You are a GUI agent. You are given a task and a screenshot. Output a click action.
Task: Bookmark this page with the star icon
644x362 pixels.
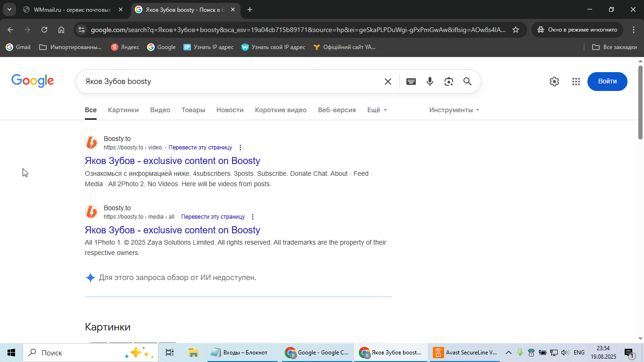point(516,30)
